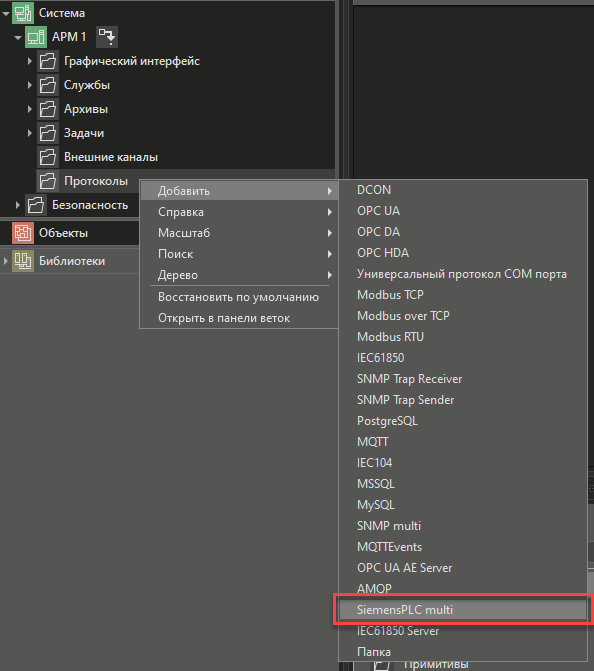594x671 pixels.
Task: Expand the Библиотеки node arrow
Action: pyautogui.click(x=6, y=261)
